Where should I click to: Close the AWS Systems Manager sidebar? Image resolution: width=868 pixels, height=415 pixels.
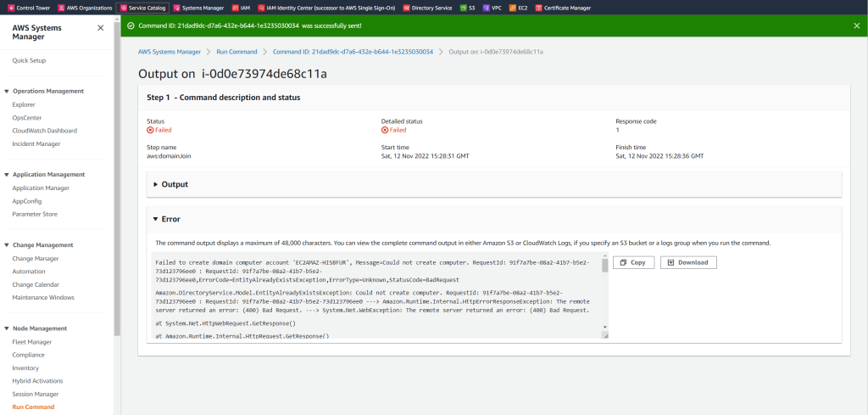click(100, 28)
